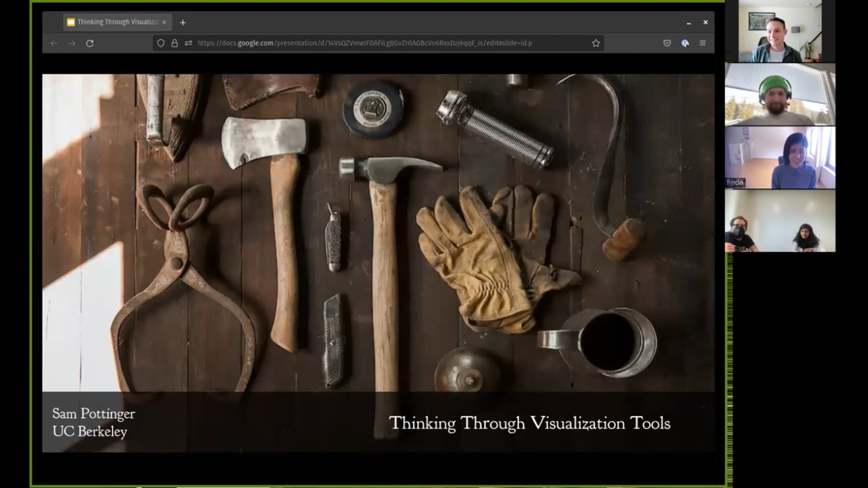
Task: Open the hamburger application menu
Action: (702, 43)
